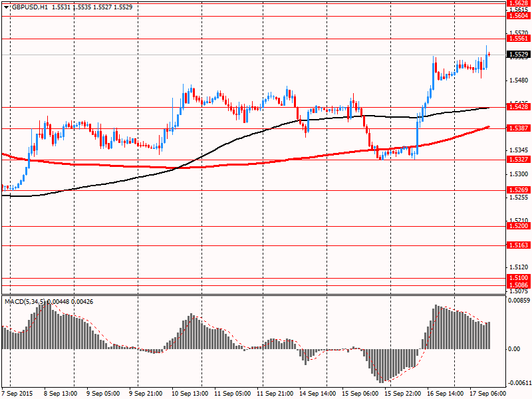
Task: Select the last red candle at current price
Action: tap(489, 55)
